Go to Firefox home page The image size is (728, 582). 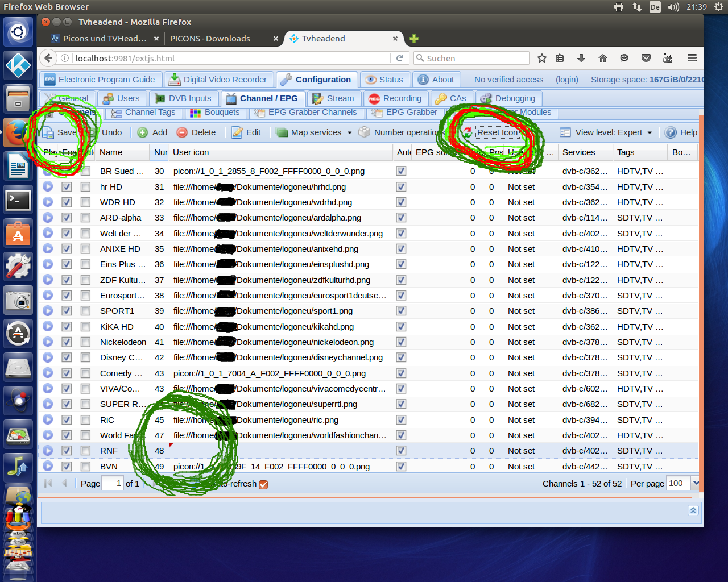click(603, 58)
